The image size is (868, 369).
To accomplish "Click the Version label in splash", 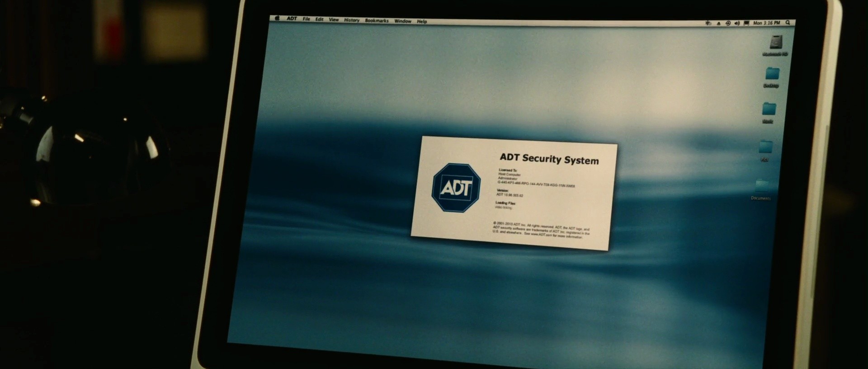I will [503, 191].
